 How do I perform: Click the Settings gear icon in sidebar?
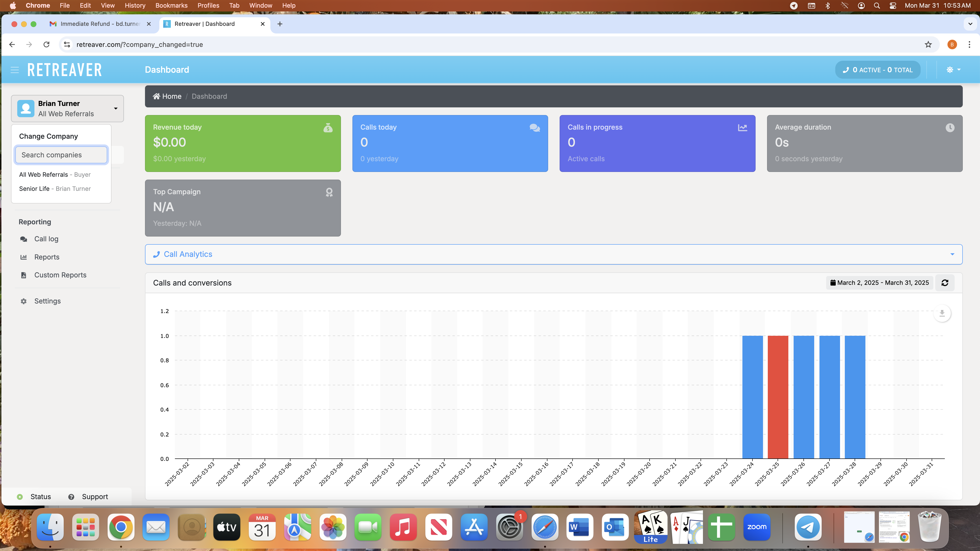pos(24,301)
